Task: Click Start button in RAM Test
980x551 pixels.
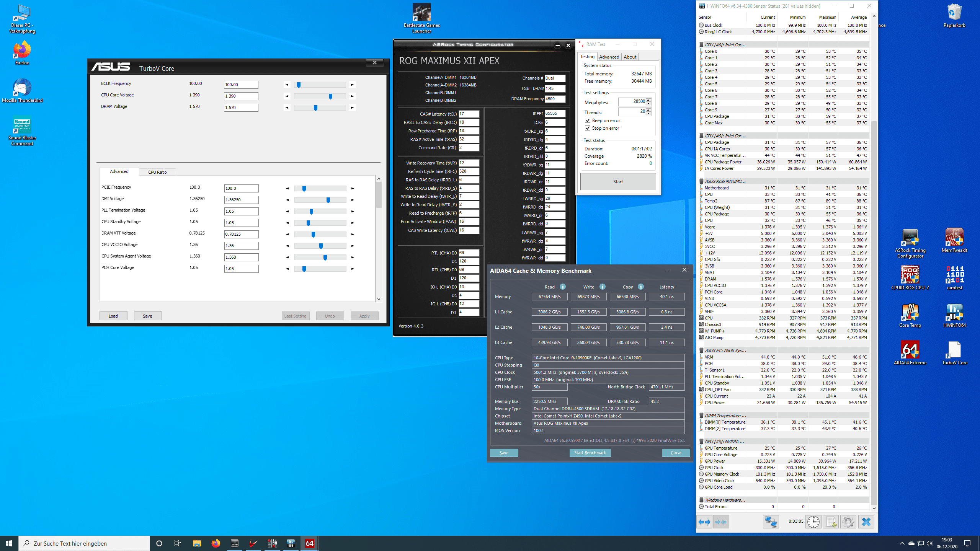Action: (x=617, y=181)
